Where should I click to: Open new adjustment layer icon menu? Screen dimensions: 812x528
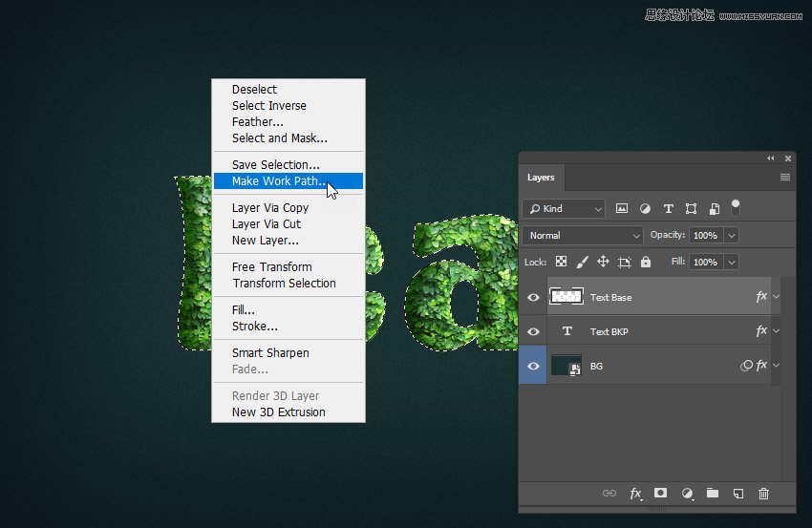(x=687, y=494)
